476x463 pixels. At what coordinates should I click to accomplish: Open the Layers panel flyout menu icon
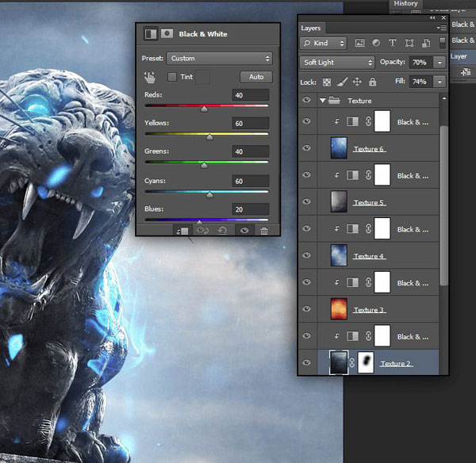click(x=441, y=28)
